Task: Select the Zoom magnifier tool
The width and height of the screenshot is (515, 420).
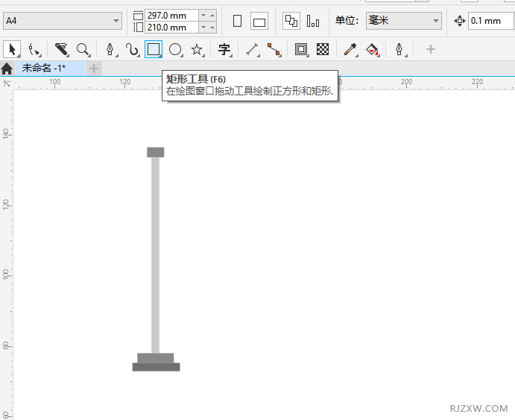Action: [x=83, y=50]
